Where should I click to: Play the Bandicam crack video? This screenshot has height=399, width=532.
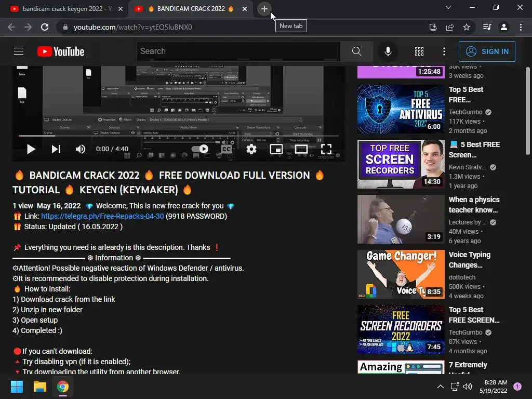pyautogui.click(x=31, y=149)
